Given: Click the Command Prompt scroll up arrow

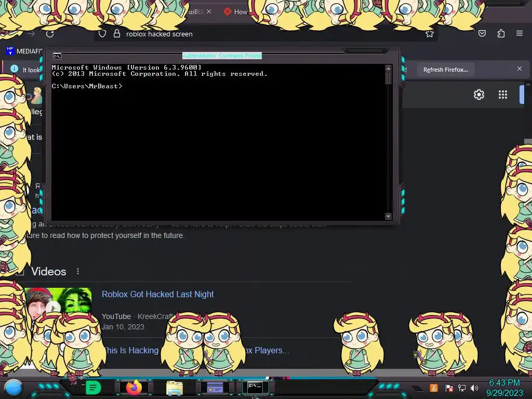Looking at the screenshot, I should click(388, 69).
